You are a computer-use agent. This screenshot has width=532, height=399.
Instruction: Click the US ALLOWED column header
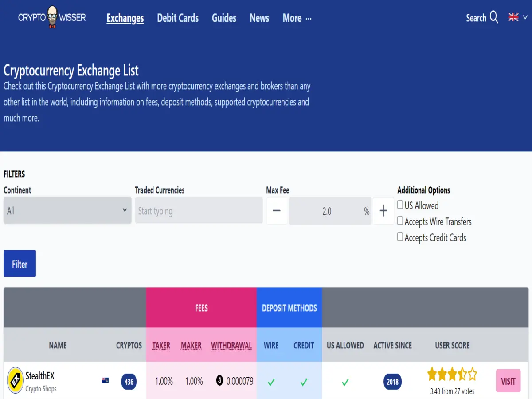coord(345,345)
